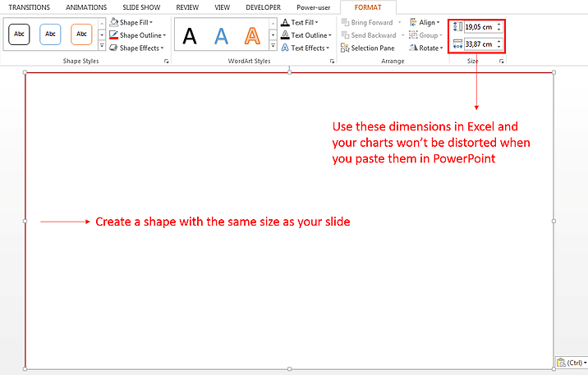
Task: Expand the WordArt Styles gallery
Action: 273,46
